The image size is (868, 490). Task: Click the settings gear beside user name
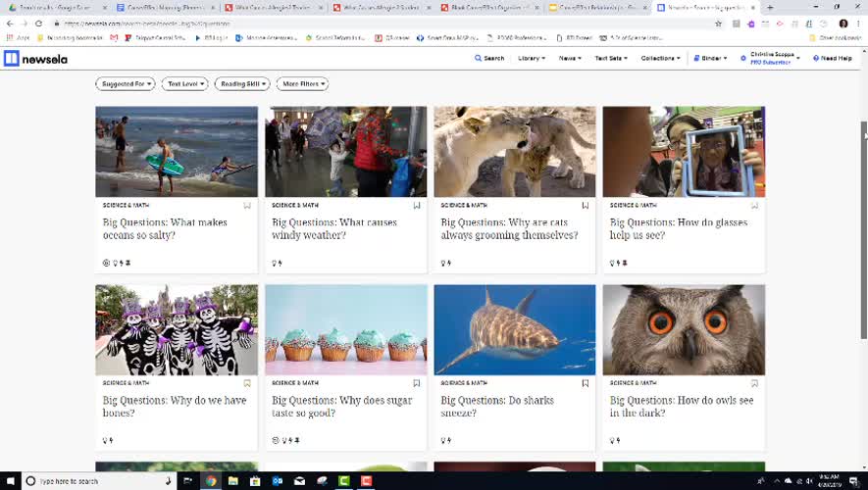(742, 58)
